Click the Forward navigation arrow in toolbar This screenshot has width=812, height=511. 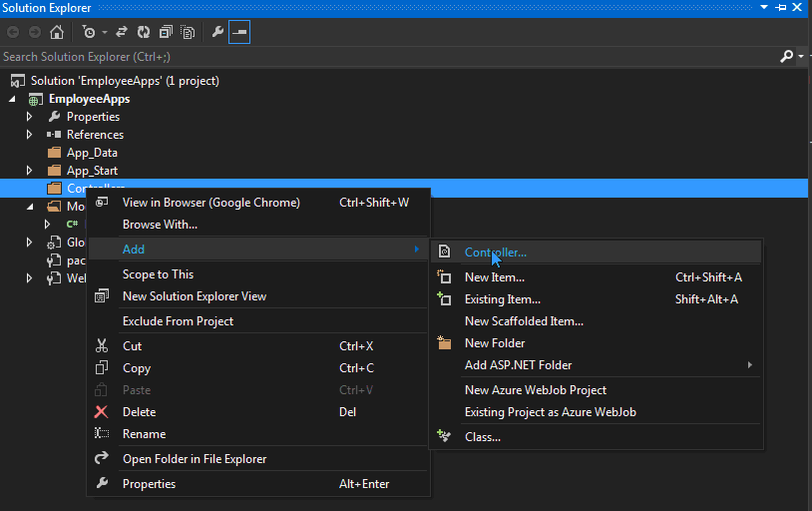35,32
